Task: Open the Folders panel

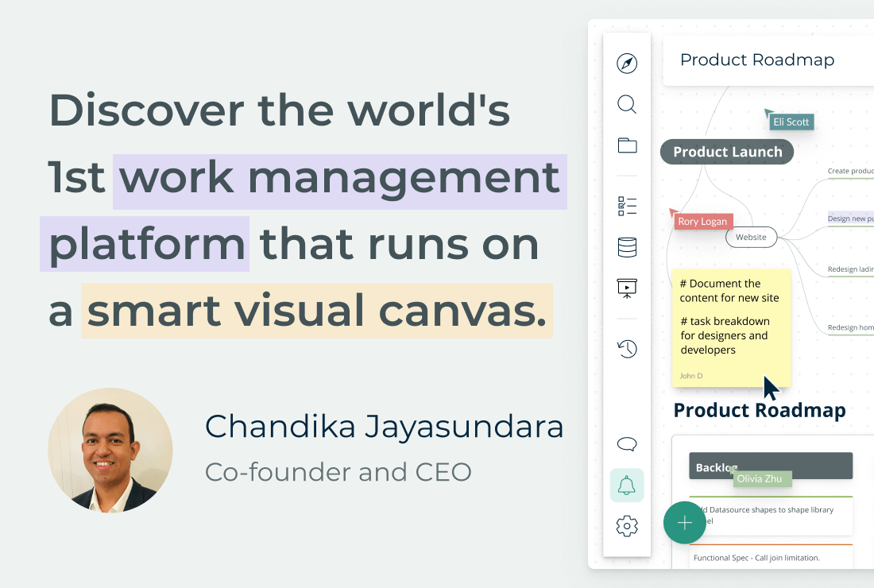Action: point(627,145)
